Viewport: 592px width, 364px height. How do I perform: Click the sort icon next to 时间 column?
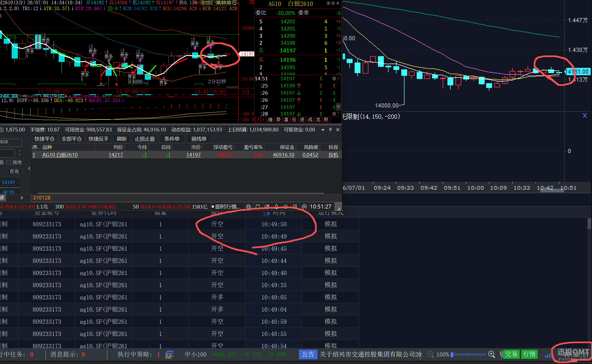pos(267,213)
